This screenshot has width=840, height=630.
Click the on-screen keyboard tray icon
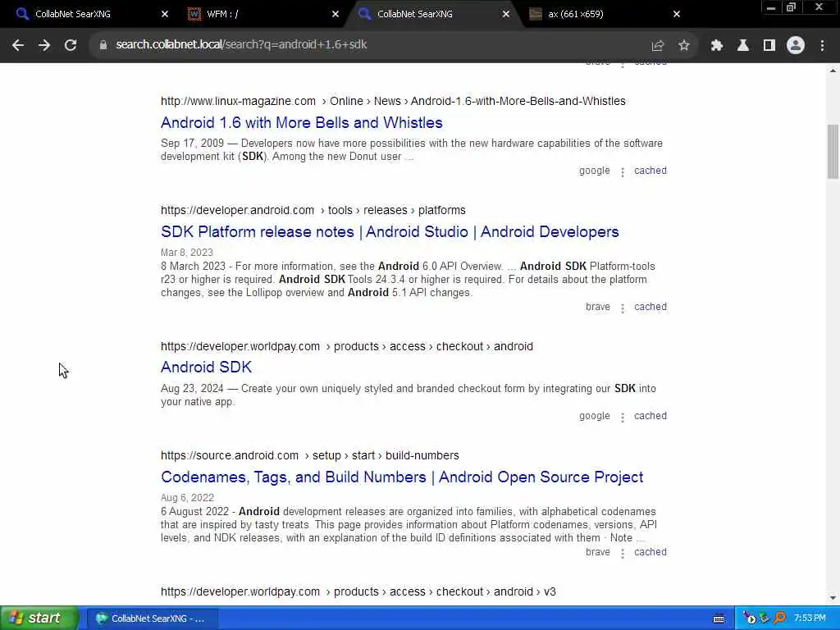[719, 619]
